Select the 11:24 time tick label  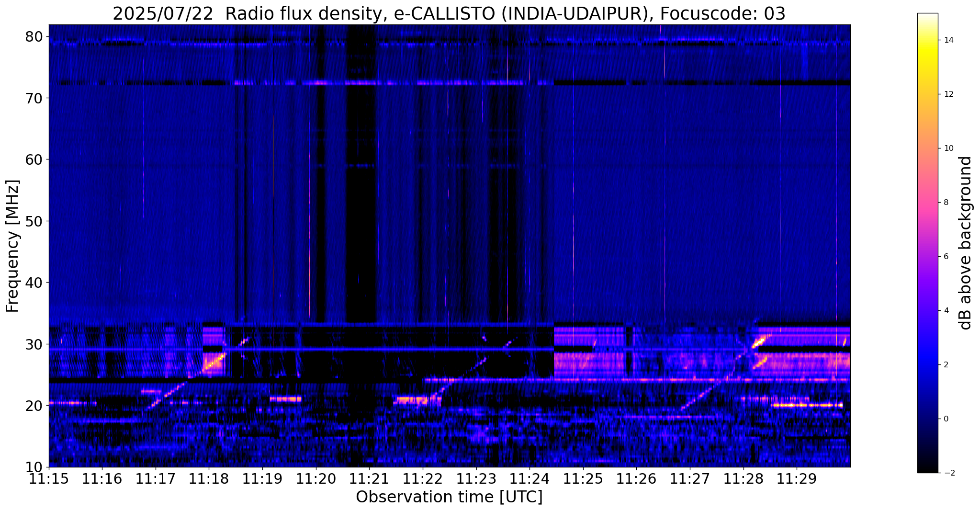pyautogui.click(x=529, y=479)
